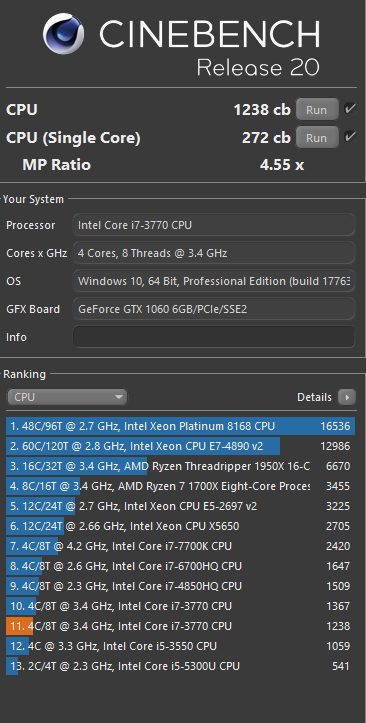Select ranking row Intel Core i7-6700HQ CPU
Image resolution: width=366 pixels, height=723 pixels.
tap(180, 566)
